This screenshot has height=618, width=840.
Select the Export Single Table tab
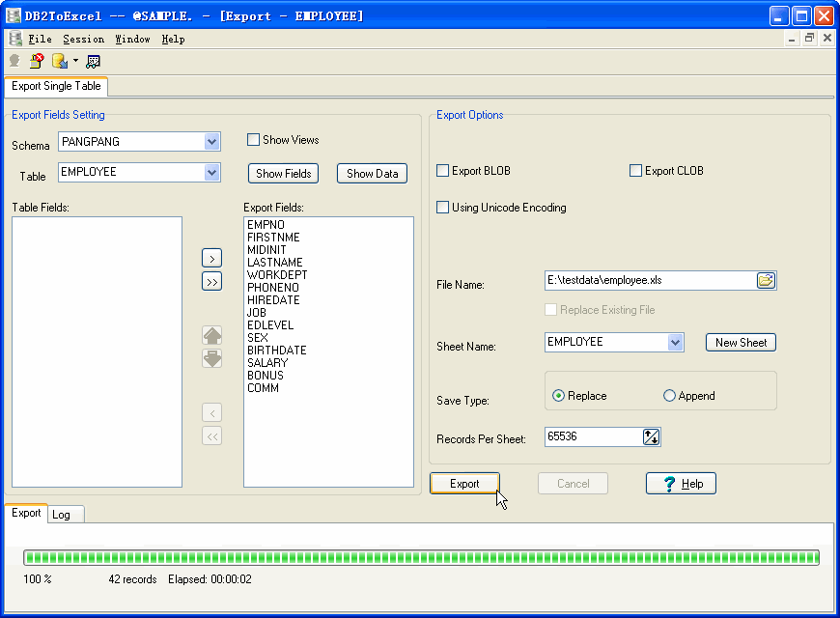point(56,86)
